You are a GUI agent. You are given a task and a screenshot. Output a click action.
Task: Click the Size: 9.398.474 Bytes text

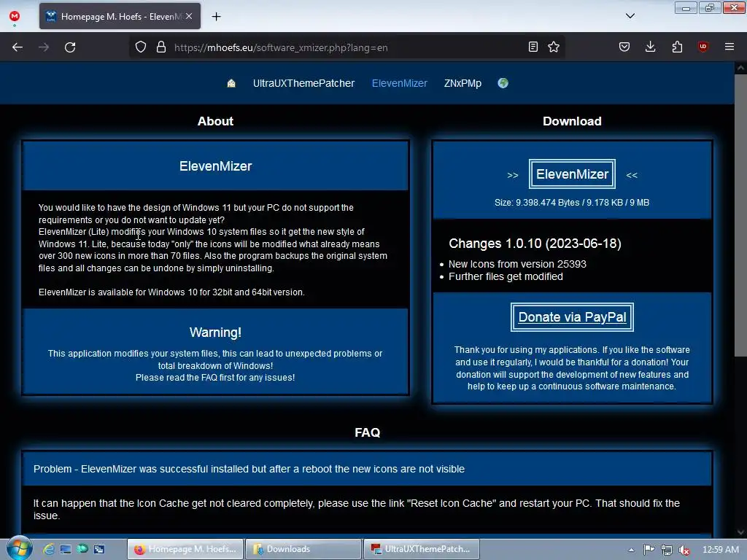click(572, 203)
